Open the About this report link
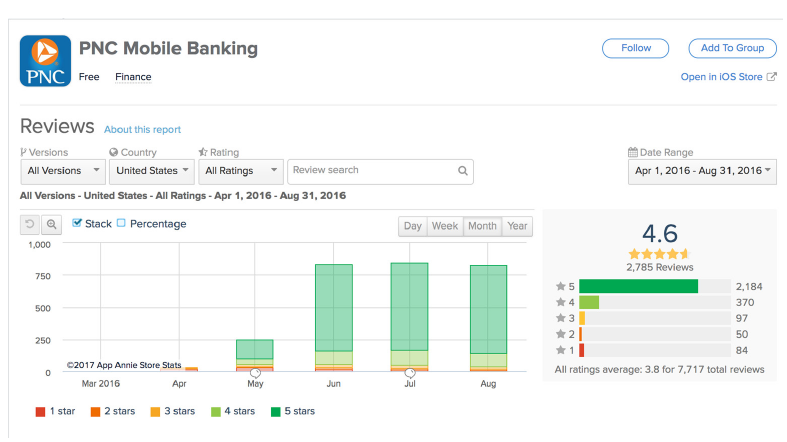The width and height of the screenshot is (787, 442). pyautogui.click(x=142, y=130)
